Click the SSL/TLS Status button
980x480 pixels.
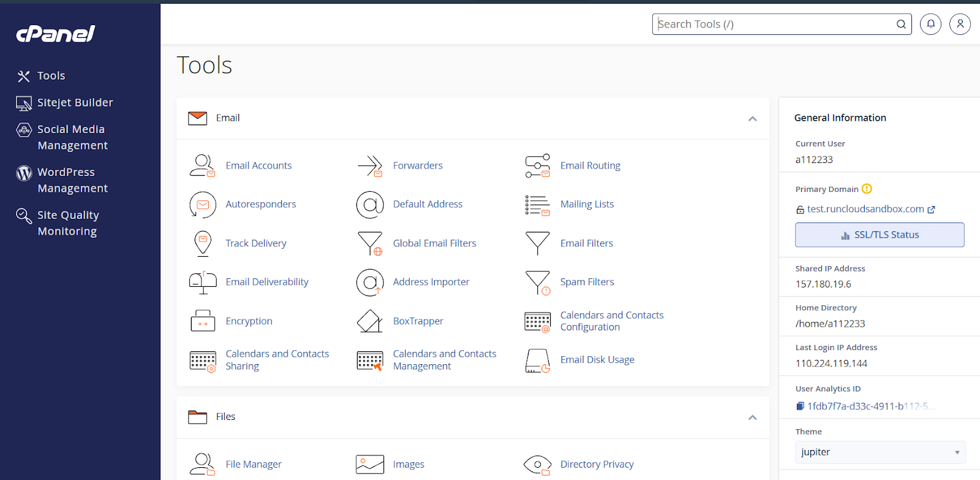click(880, 235)
